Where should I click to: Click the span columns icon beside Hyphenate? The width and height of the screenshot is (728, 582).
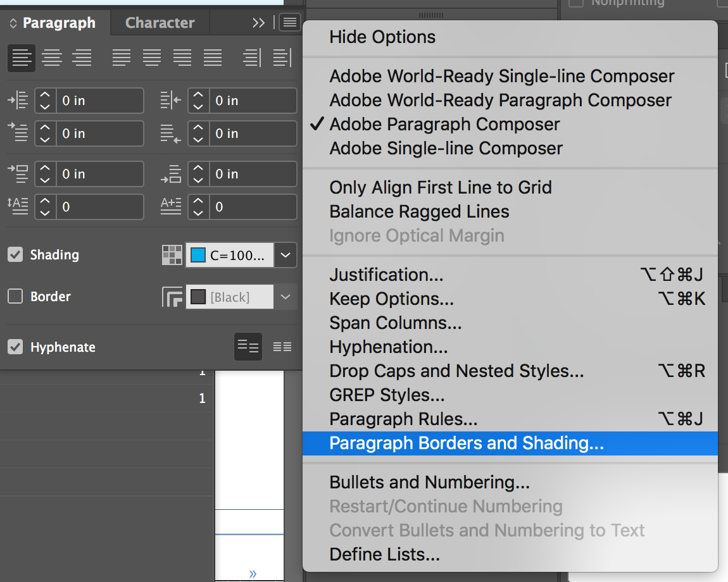tap(282, 347)
